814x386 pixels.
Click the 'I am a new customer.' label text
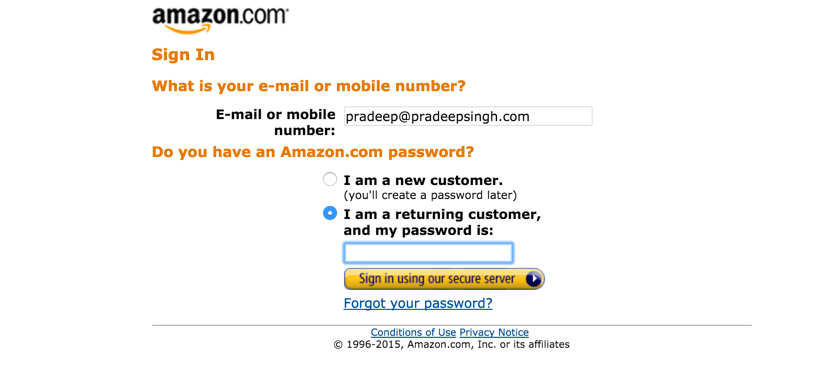pyautogui.click(x=423, y=181)
